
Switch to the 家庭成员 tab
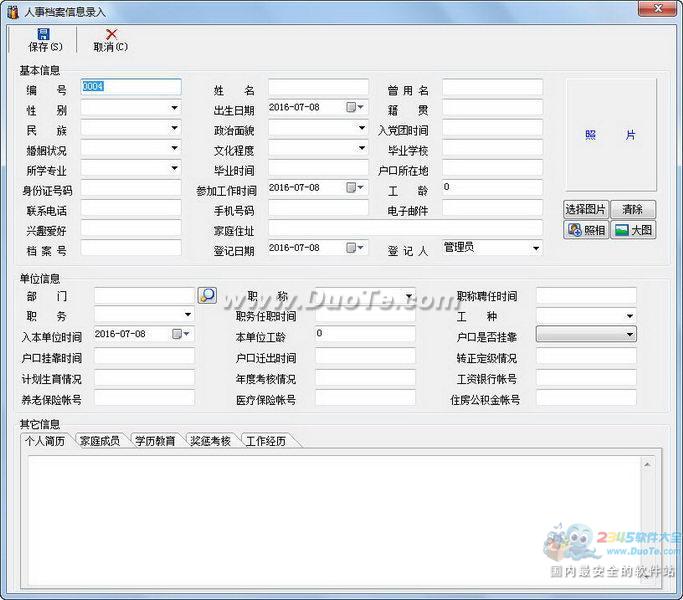(x=100, y=441)
